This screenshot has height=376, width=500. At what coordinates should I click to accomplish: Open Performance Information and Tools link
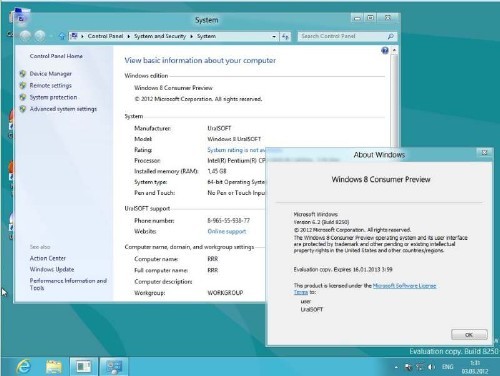pyautogui.click(x=68, y=284)
